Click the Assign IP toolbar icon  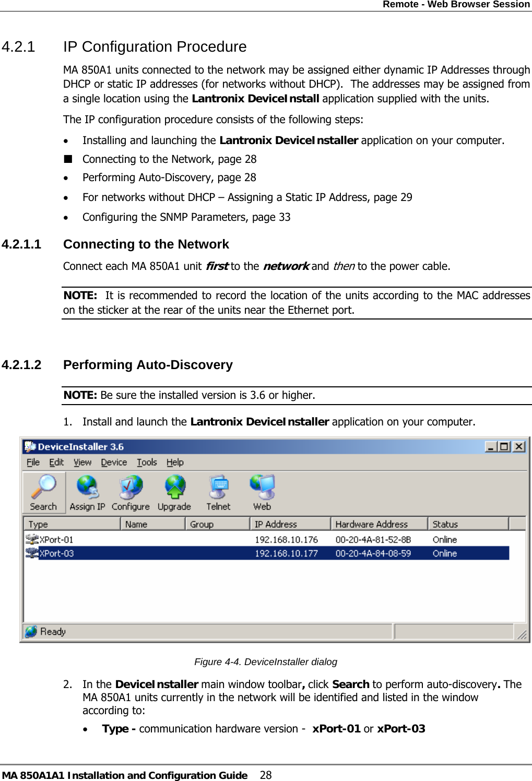tap(87, 492)
